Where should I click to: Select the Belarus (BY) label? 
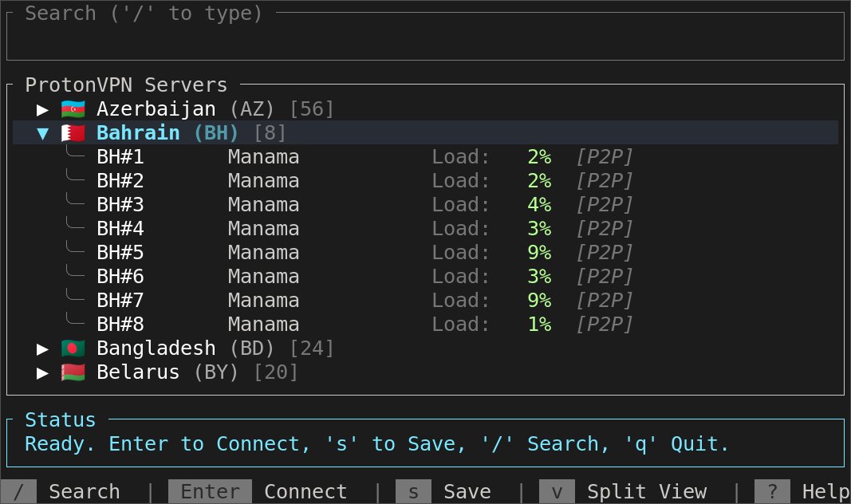tap(167, 372)
